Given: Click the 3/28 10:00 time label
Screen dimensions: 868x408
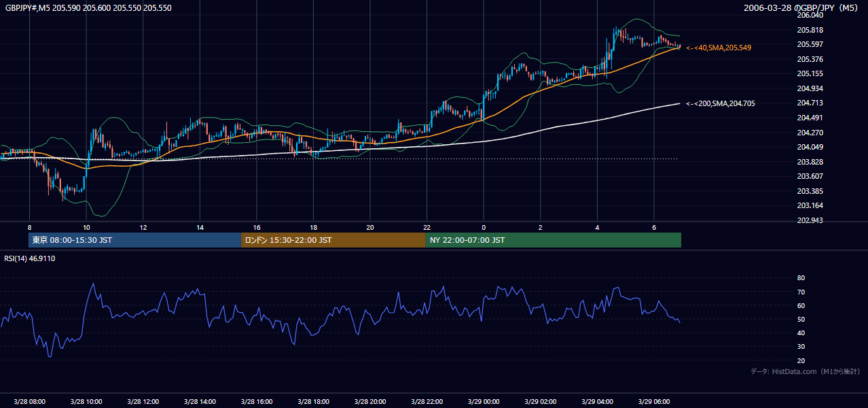Looking at the screenshot, I should click(x=86, y=402).
